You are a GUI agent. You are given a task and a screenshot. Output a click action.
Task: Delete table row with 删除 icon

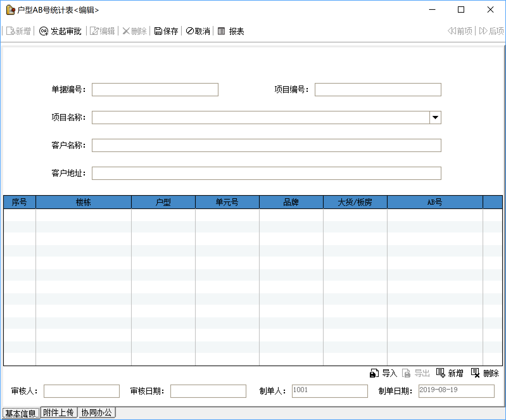click(475, 373)
